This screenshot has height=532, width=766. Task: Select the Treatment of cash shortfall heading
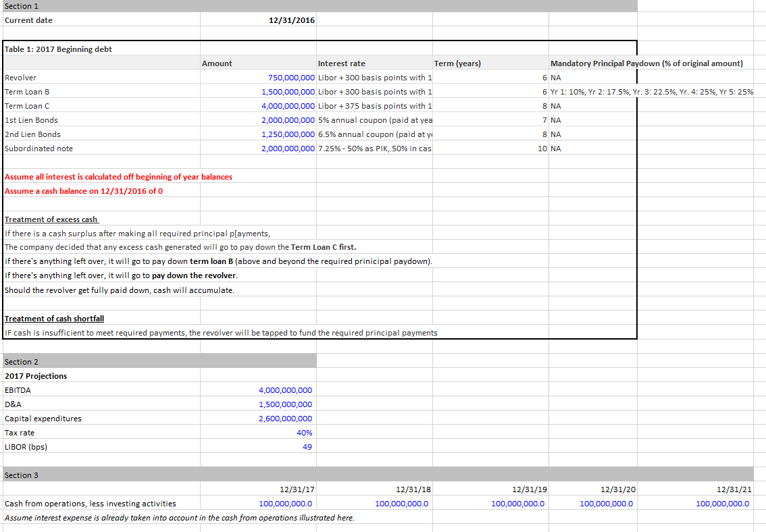pos(54,318)
